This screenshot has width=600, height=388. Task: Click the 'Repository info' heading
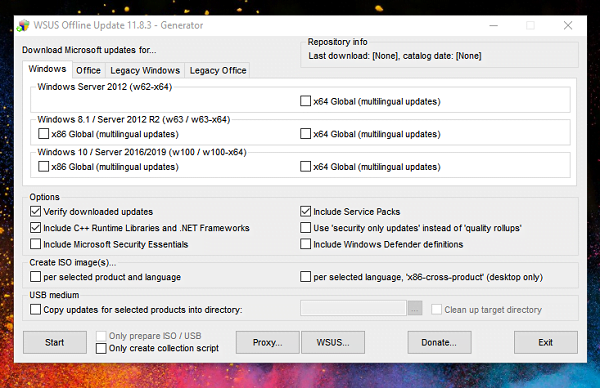(338, 42)
